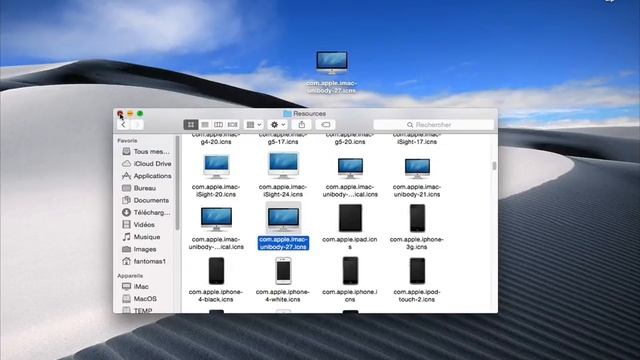
Task: Select com.apple.iphone-4-black.icns icon
Action: click(216, 271)
